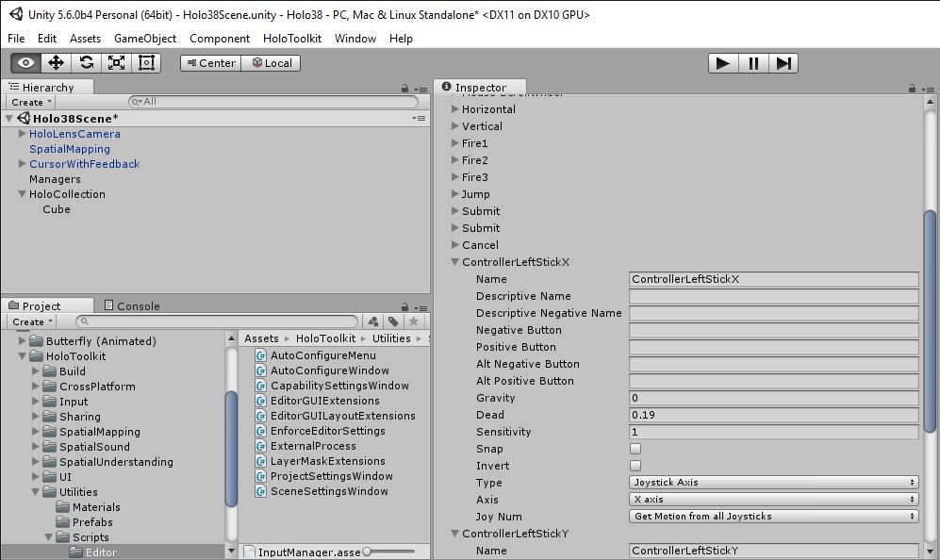Open the Type dropdown (Joystick Axis)
Image resolution: width=940 pixels, height=560 pixels.
click(x=773, y=483)
